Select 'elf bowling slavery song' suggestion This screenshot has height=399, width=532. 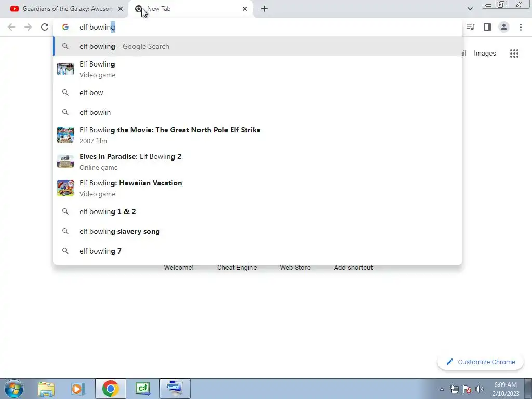[258, 231]
